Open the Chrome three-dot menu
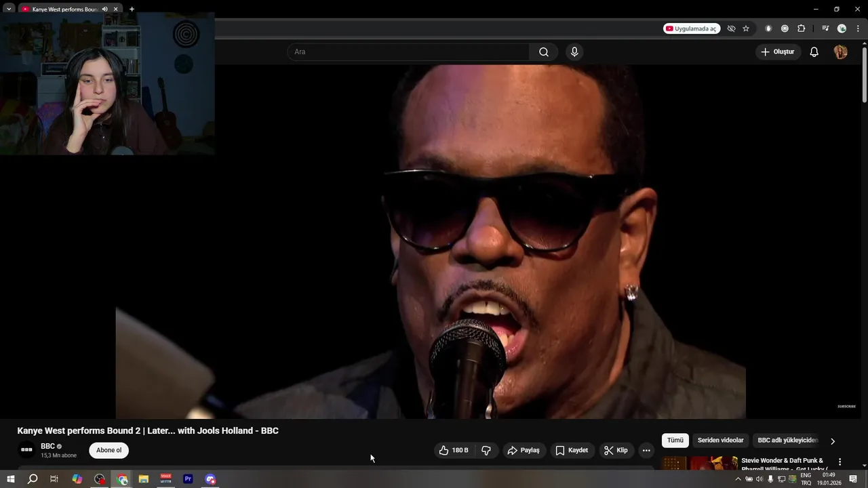Image resolution: width=868 pixels, height=488 pixels. click(x=858, y=28)
